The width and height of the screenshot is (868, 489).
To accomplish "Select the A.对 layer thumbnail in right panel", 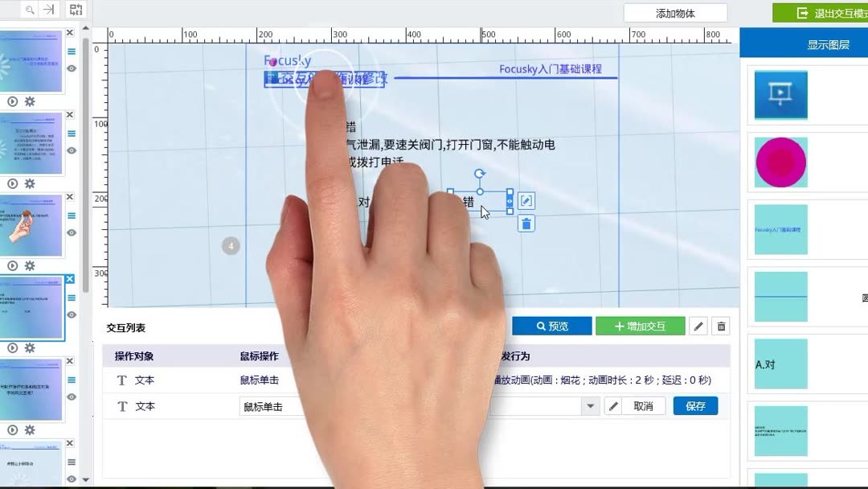I will coord(780,364).
